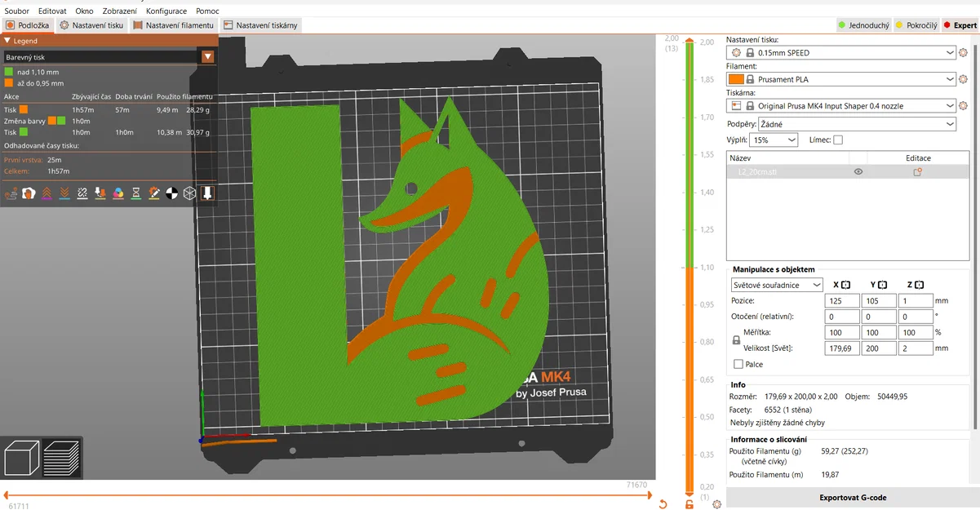980x510 pixels.
Task: Click Exportovat G-code button
Action: pos(853,498)
